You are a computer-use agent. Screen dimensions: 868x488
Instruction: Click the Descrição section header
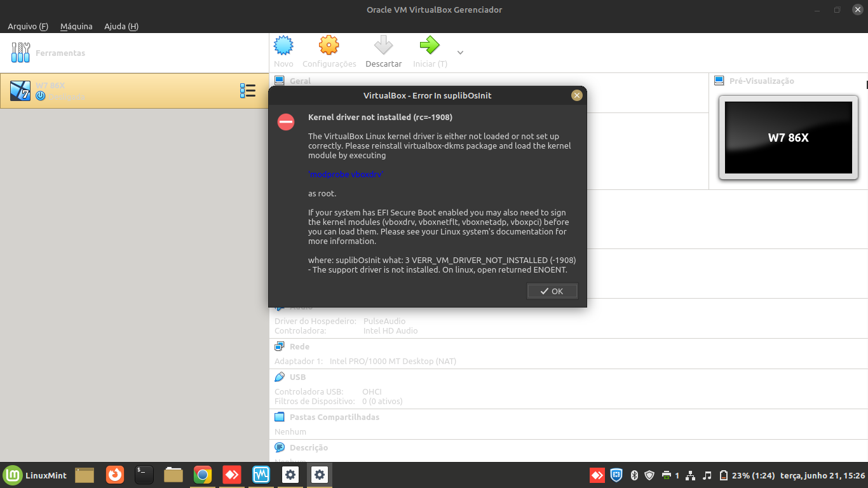point(309,447)
